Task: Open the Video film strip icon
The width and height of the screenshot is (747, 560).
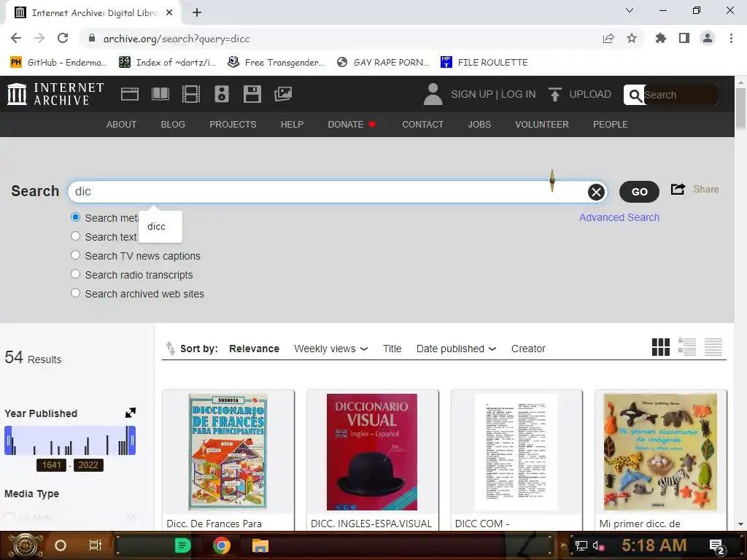Action: 191,94
